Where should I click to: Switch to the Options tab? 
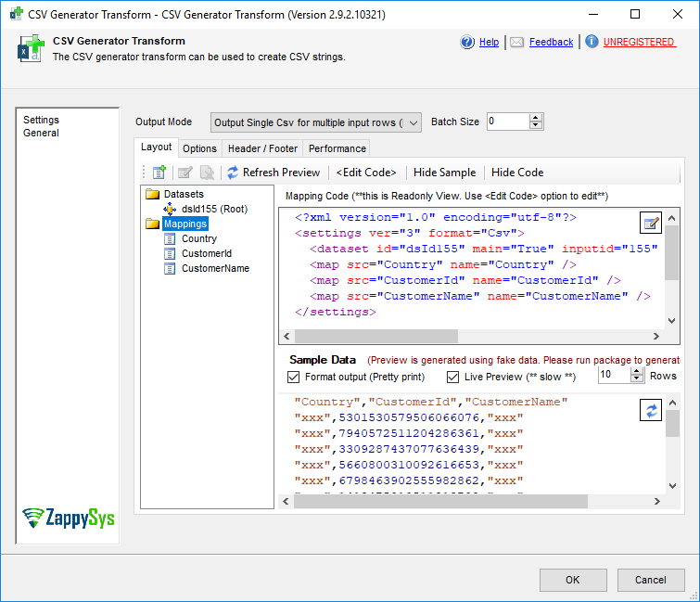[x=199, y=148]
